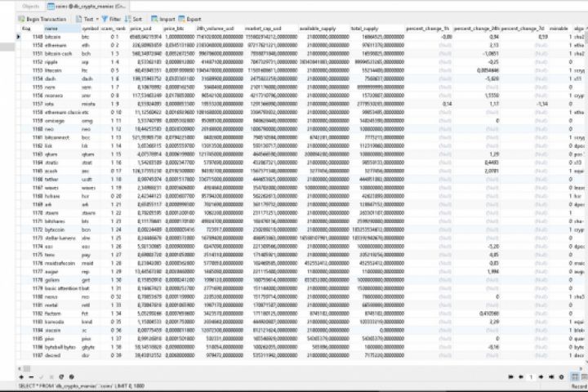The image size is (588, 392).
Task: Discard changes with the X icon
Action: pos(51,377)
